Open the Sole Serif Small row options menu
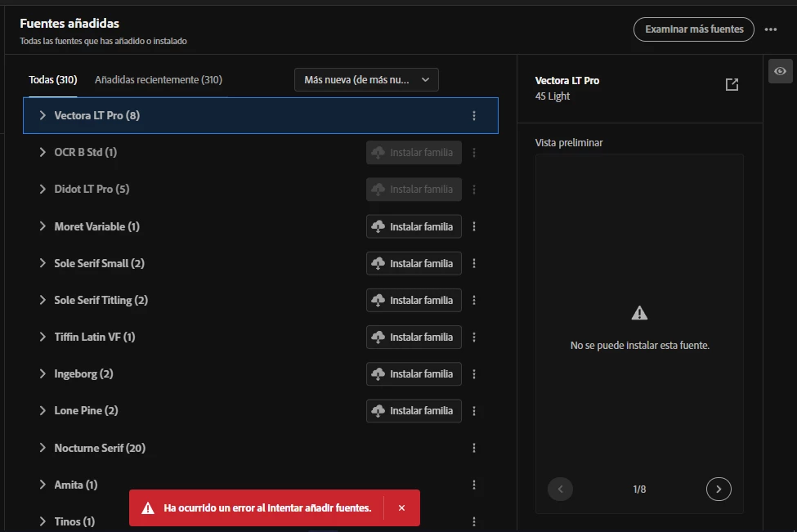797x532 pixels. tap(474, 263)
